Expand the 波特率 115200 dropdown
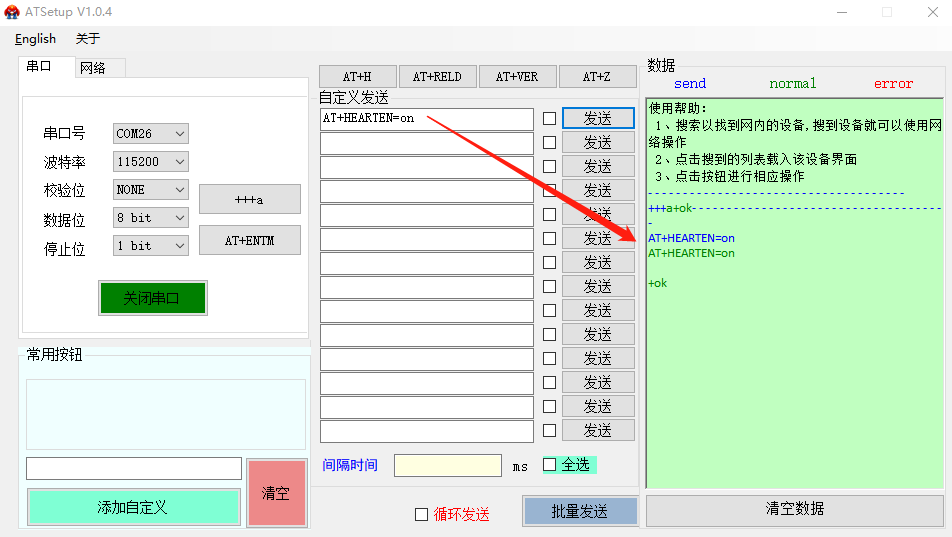 (x=150, y=161)
